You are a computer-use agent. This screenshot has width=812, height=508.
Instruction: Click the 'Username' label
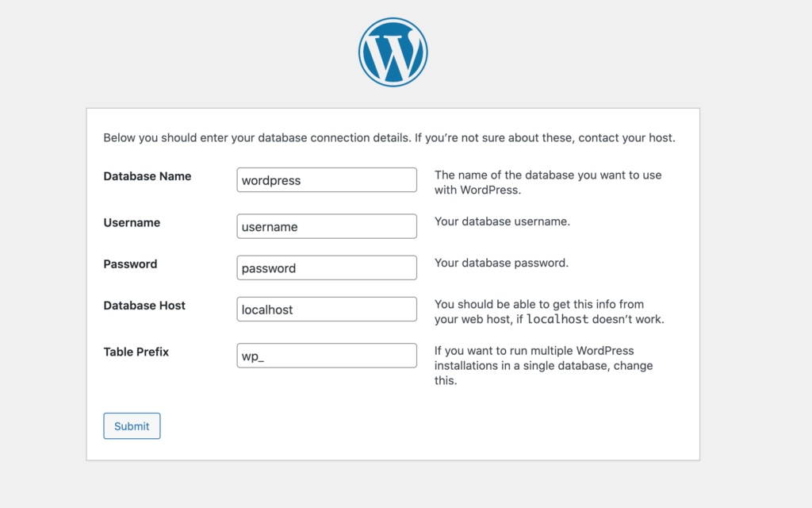coord(132,223)
